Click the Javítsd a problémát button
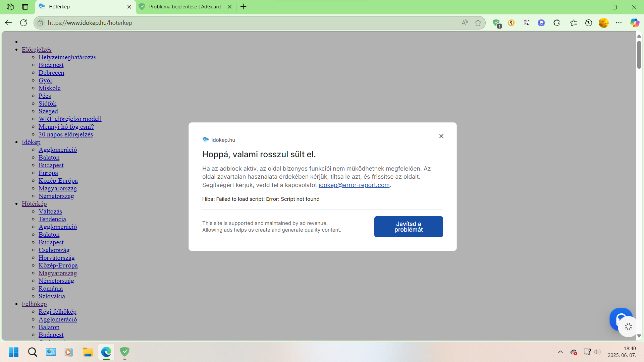This screenshot has height=362, width=644. 408,227
